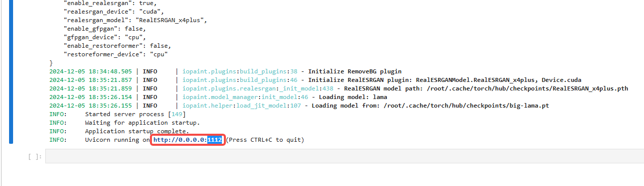
Task: Select the empty cell's [ ]: prompt
Action: point(35,157)
